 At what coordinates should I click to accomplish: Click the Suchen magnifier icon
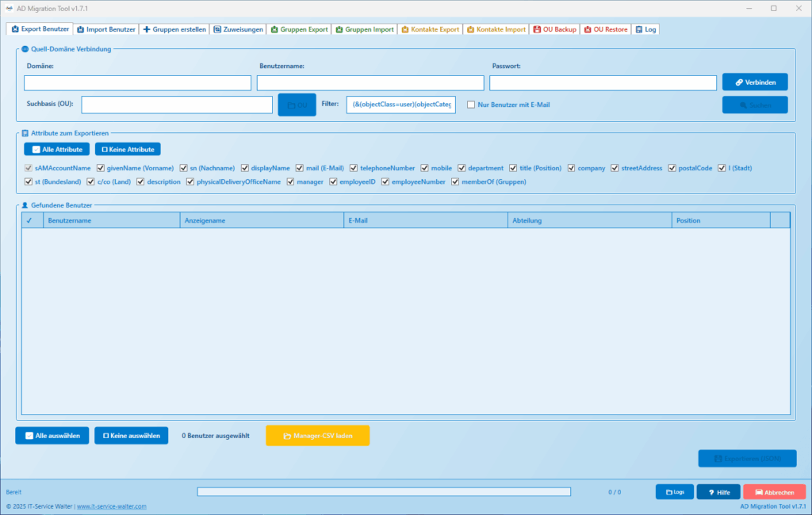(744, 104)
